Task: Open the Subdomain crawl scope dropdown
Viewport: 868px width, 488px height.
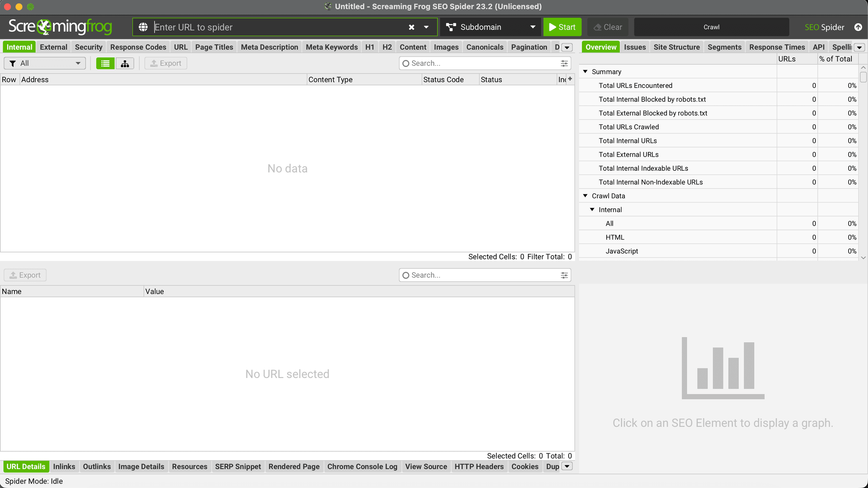Action: (490, 27)
